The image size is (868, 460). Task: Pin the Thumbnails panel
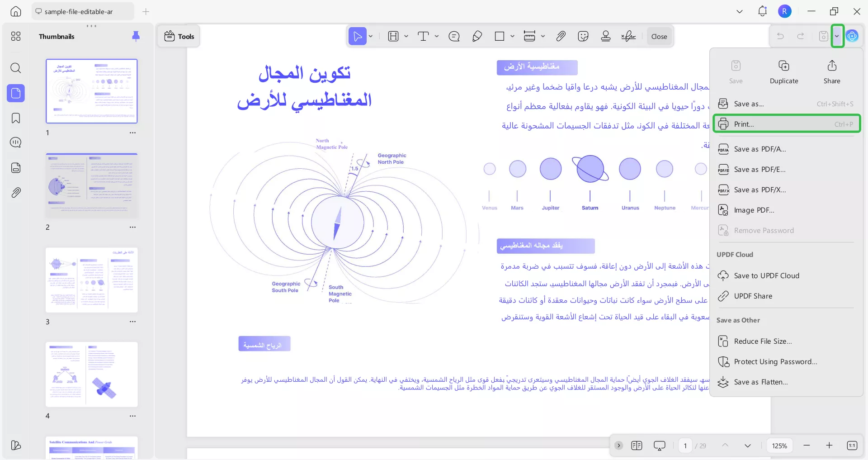[x=136, y=36]
